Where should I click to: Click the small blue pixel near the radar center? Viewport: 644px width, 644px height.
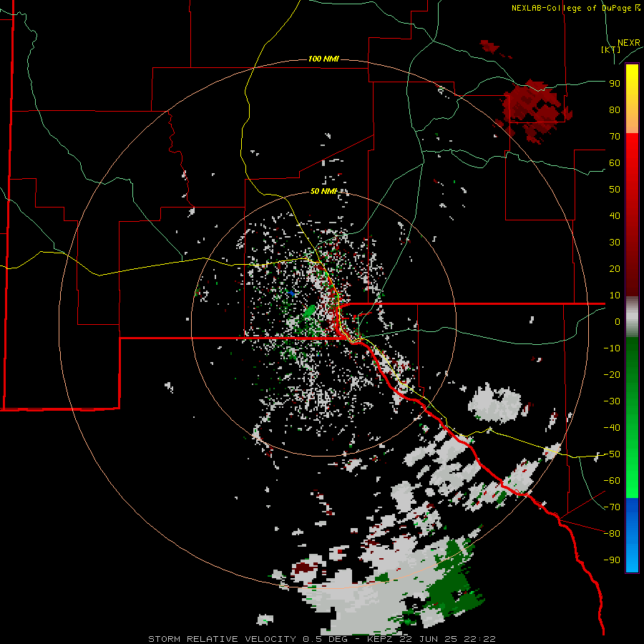tap(291, 293)
